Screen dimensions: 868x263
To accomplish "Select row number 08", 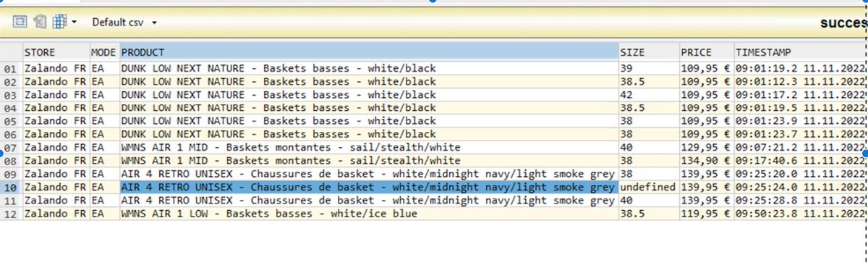I will point(11,161).
